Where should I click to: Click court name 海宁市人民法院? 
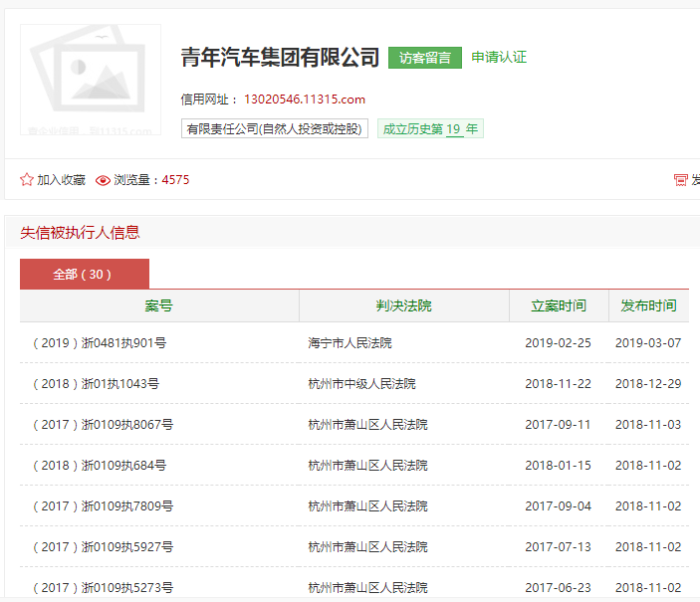(x=350, y=342)
